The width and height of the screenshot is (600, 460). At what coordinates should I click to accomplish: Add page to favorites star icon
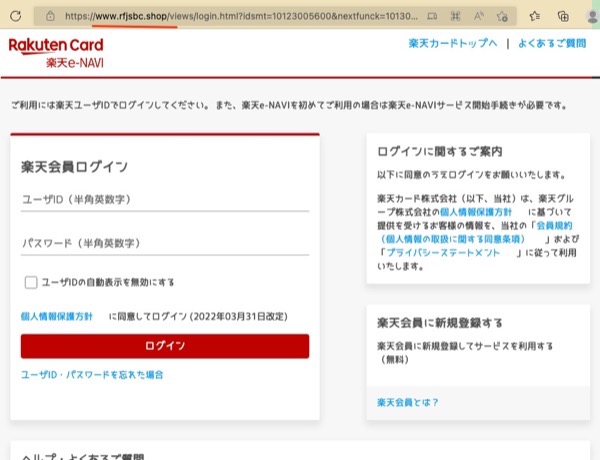(502, 16)
